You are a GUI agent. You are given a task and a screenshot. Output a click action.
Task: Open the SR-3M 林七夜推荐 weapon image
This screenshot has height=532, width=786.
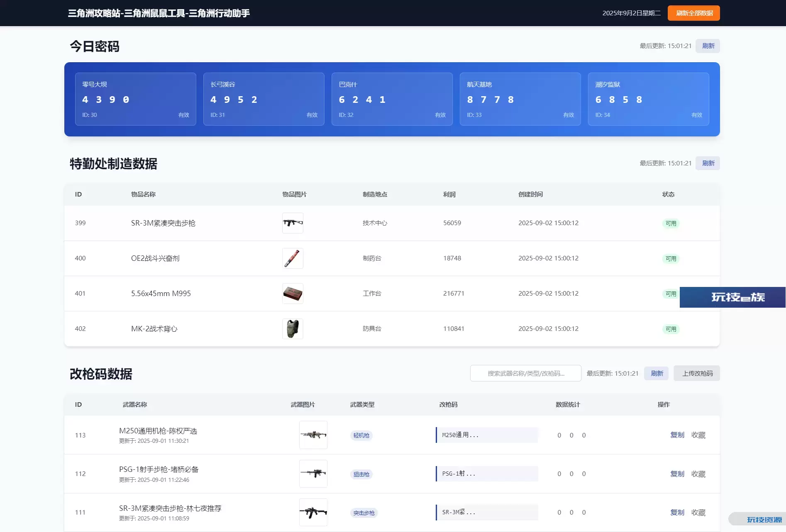(313, 513)
